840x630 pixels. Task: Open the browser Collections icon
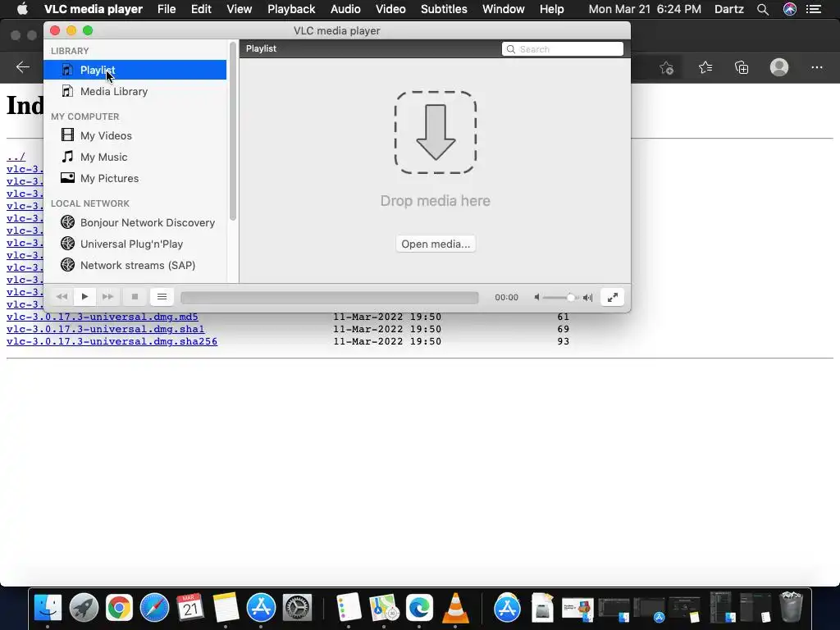[742, 67]
